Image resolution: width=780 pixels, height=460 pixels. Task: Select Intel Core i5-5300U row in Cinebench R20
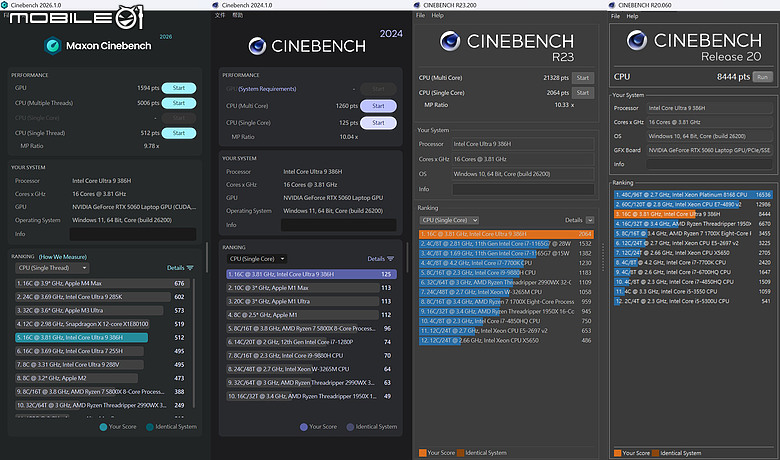point(692,301)
